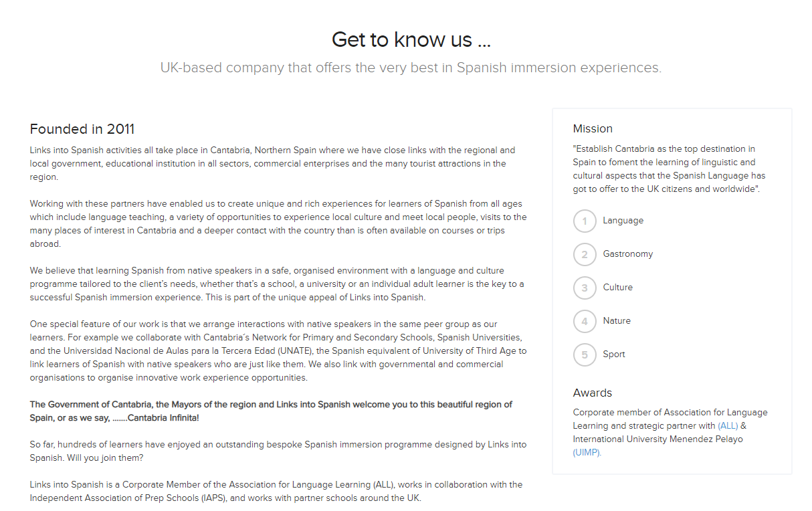Click the Mission heading
Image resolution: width=812 pixels, height=511 pixels.
coord(593,129)
